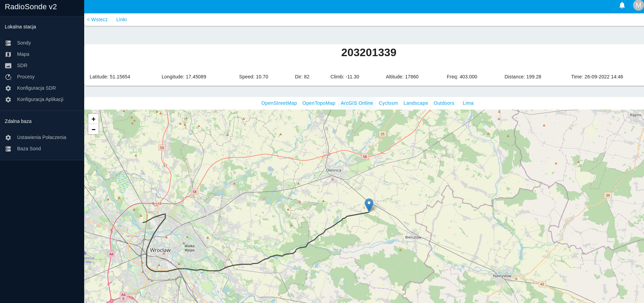Click the Sondy server icon in sidebar

coord(8,43)
